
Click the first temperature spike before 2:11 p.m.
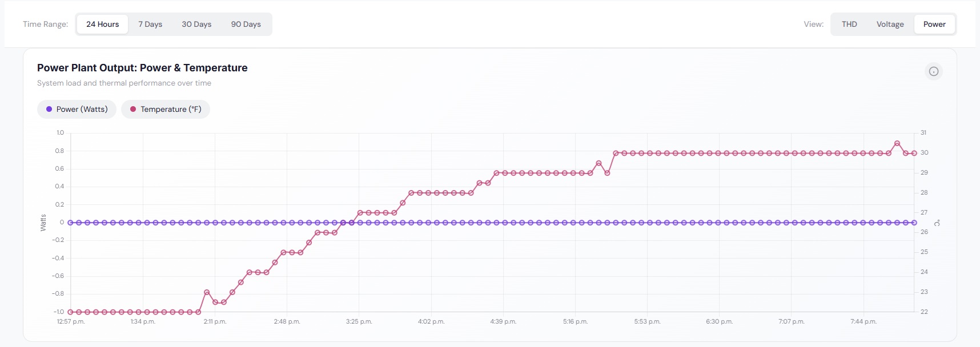pos(207,292)
